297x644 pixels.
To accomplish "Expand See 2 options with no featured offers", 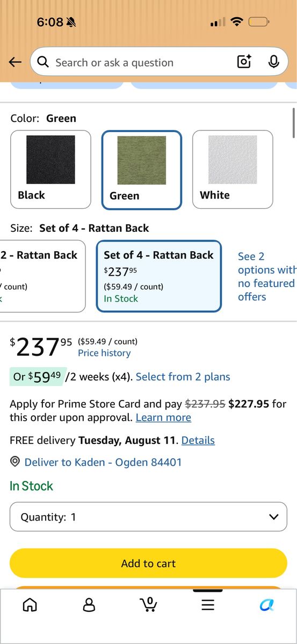I will pos(267,276).
